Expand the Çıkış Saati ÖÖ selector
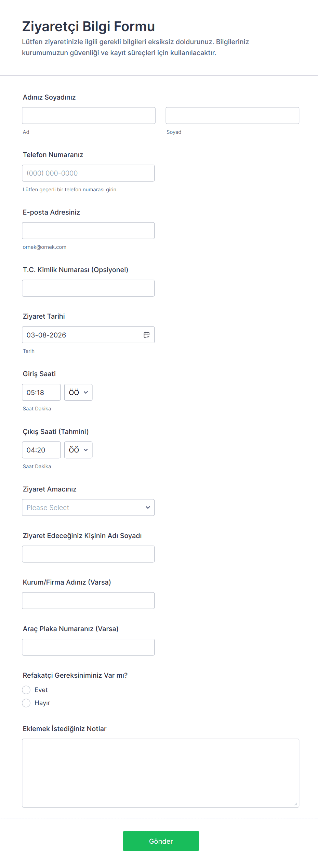This screenshot has height=868, width=318. 78,450
